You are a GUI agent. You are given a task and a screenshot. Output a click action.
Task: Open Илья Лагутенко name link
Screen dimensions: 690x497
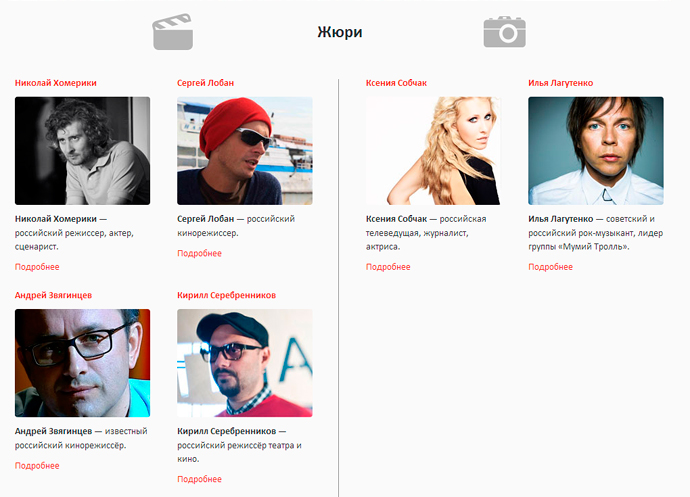562,83
